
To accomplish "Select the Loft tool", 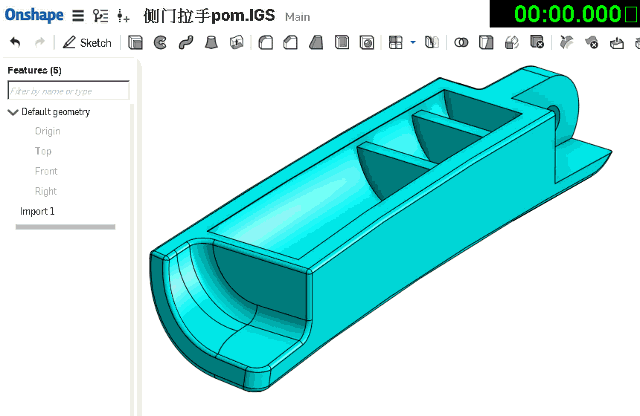I will [x=211, y=42].
